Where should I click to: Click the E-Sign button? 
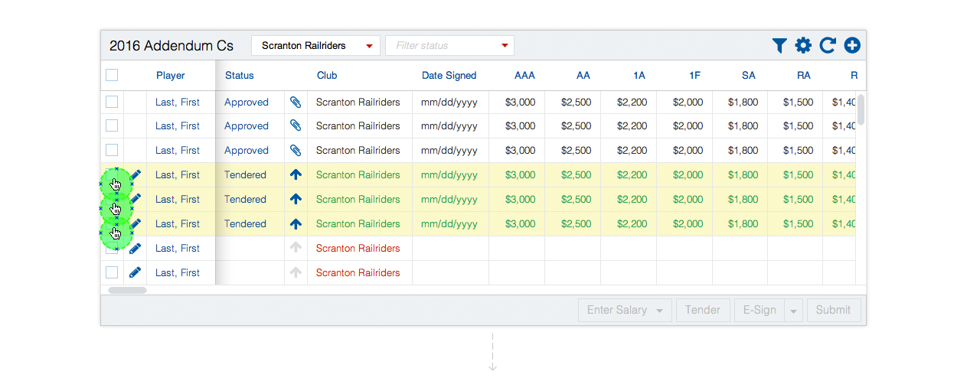point(759,310)
